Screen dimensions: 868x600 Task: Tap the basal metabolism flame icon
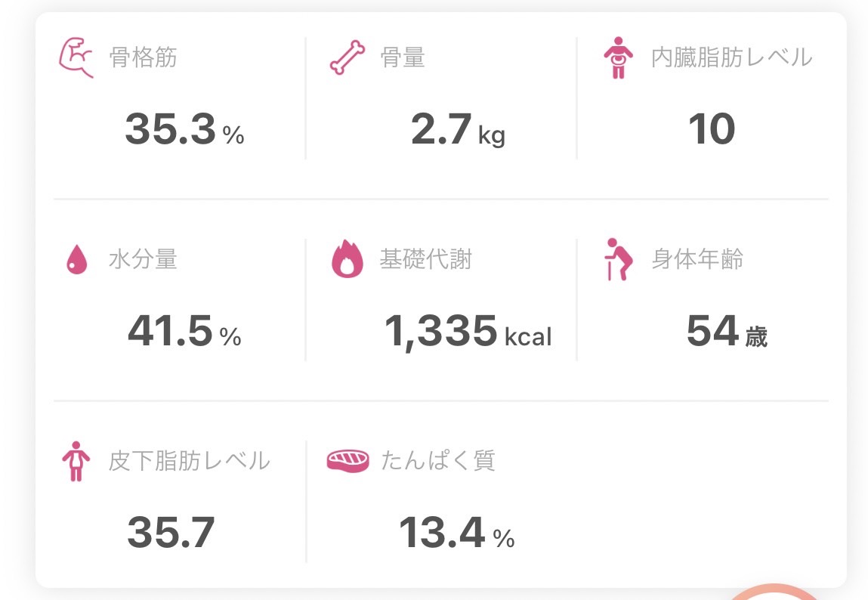(347, 258)
